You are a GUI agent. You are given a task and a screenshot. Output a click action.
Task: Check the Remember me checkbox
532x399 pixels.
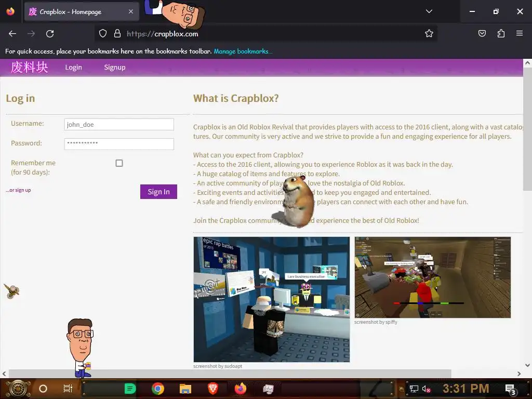[x=119, y=163]
